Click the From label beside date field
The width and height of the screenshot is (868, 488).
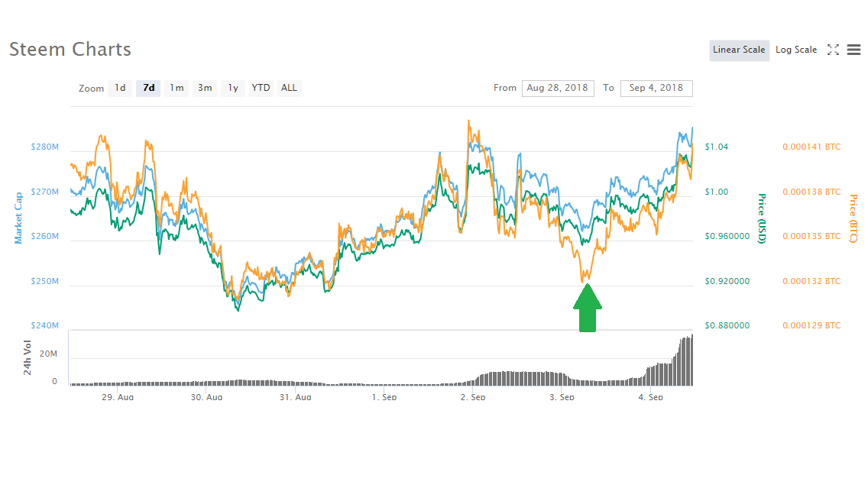505,88
